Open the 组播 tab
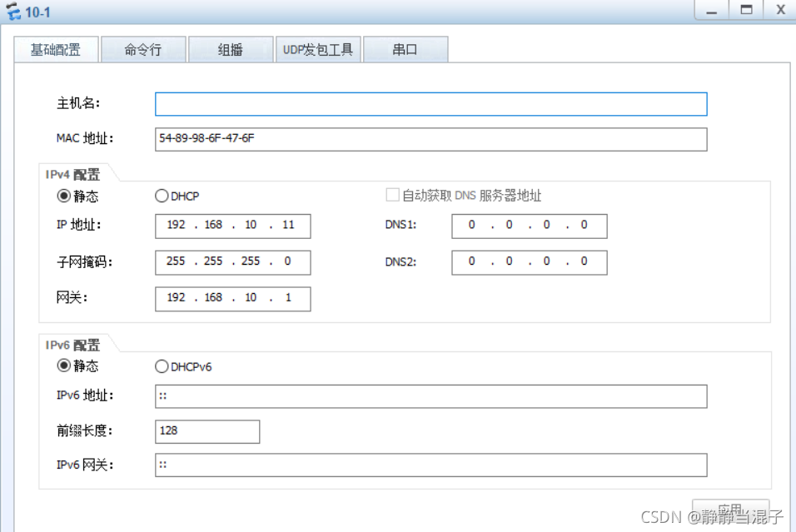The width and height of the screenshot is (796, 532). [231, 50]
